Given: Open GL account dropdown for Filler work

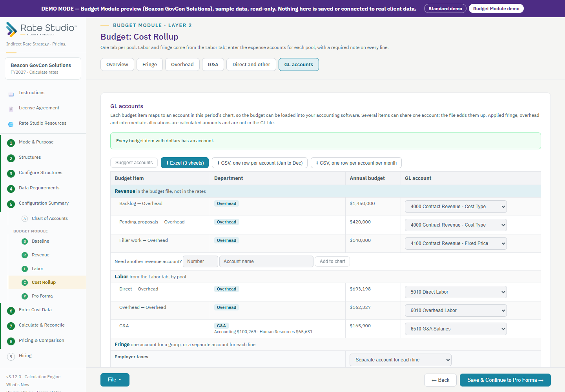Looking at the screenshot, I should tap(456, 243).
